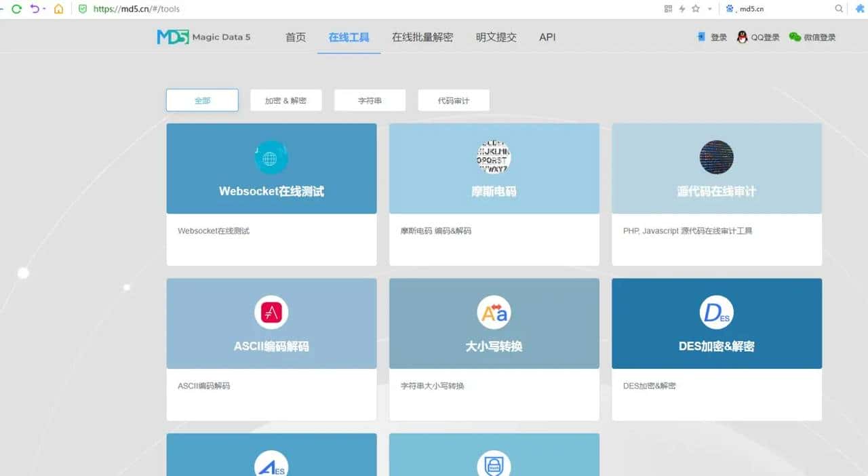Click the 大小写转换 Aa conversion icon
Image resolution: width=868 pixels, height=476 pixels.
(x=493, y=313)
